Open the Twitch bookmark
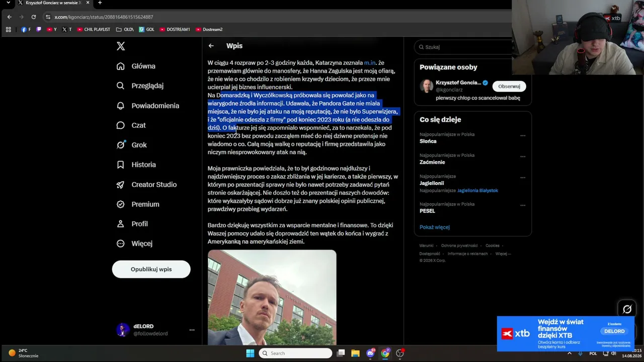Image resolution: width=644 pixels, height=362 pixels. [x=39, y=30]
